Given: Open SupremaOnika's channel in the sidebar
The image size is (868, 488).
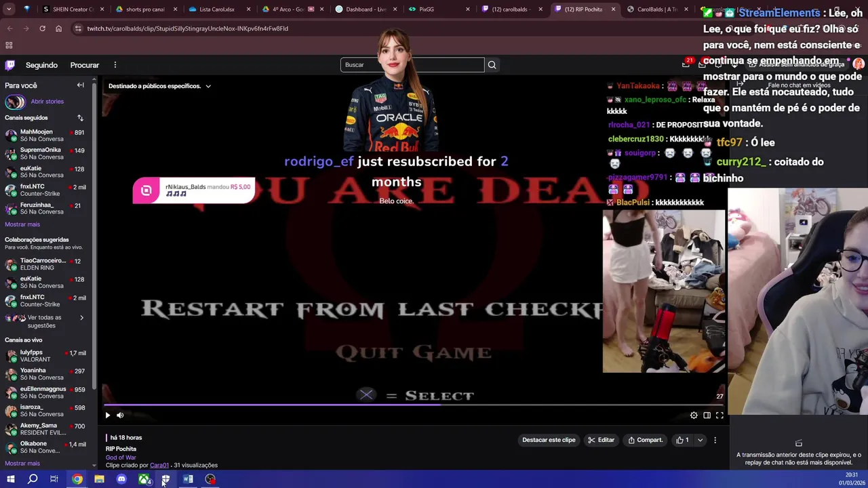Looking at the screenshot, I should (x=46, y=153).
